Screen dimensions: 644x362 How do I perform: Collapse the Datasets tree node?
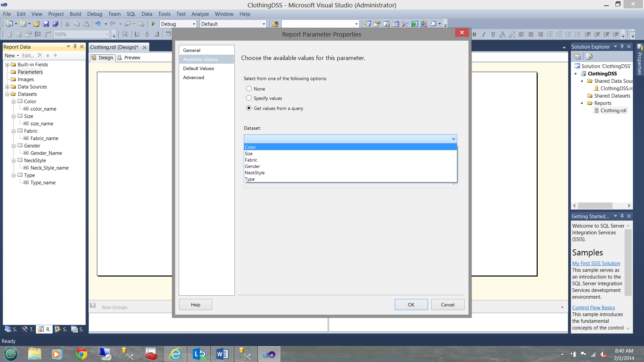(x=7, y=94)
